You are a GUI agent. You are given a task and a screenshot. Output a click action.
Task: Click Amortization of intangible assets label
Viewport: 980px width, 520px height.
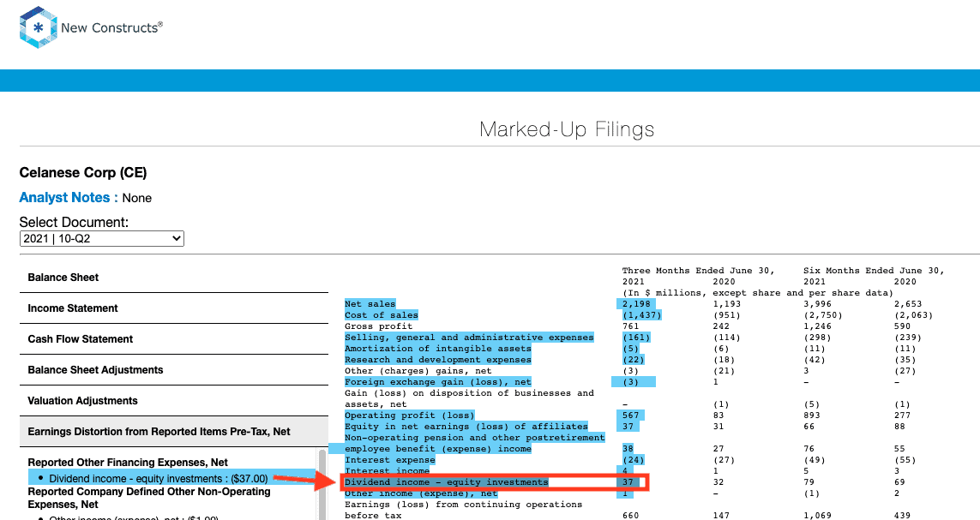coord(438,349)
